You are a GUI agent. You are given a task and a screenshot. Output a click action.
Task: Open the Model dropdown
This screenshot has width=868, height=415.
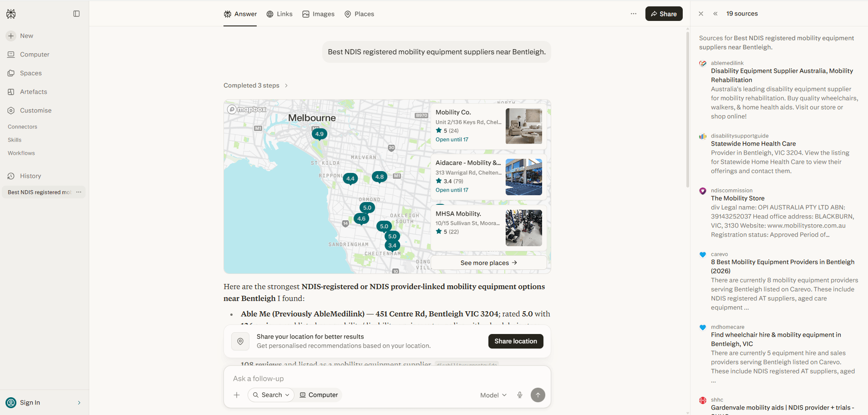click(x=493, y=395)
